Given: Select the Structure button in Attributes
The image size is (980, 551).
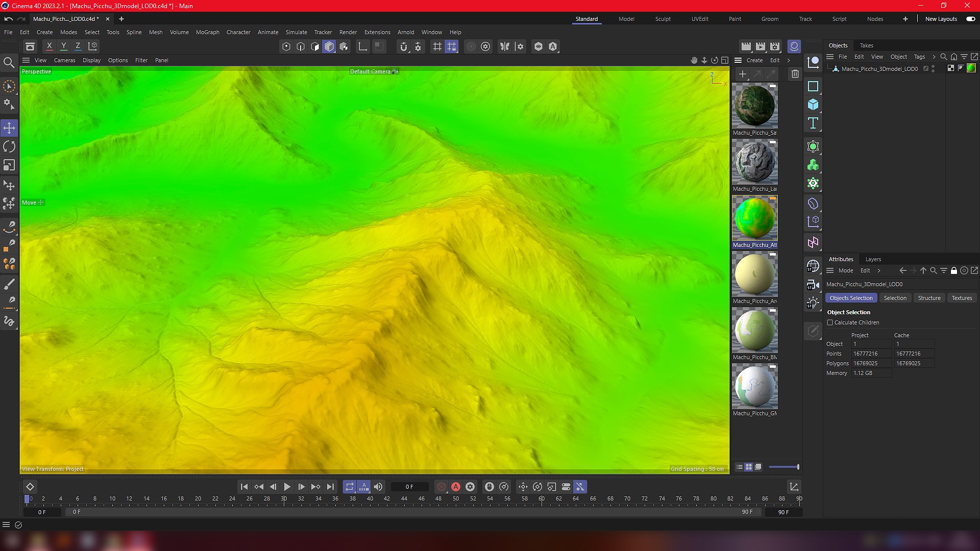Looking at the screenshot, I should coord(929,298).
